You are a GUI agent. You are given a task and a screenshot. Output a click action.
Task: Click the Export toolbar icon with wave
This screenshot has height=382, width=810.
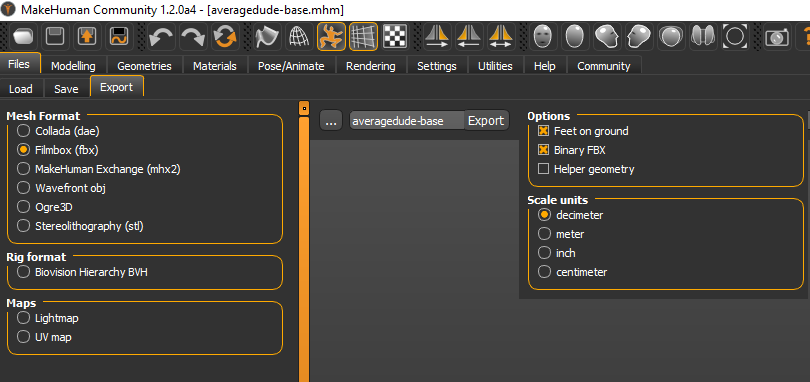tap(118, 37)
